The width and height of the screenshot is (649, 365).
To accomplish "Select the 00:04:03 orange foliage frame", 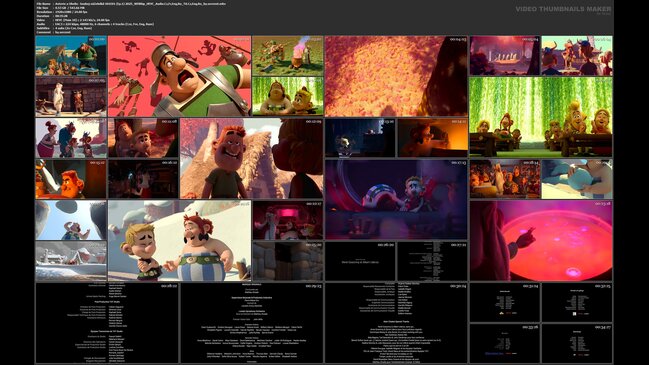I will [x=396, y=76].
